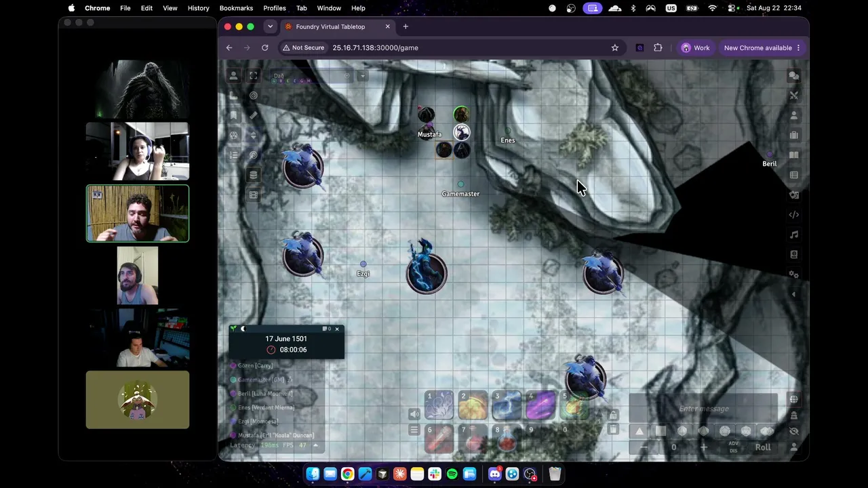The width and height of the screenshot is (868, 488).
Task: Select the target tool in scene controls
Action: pyautogui.click(x=254, y=96)
